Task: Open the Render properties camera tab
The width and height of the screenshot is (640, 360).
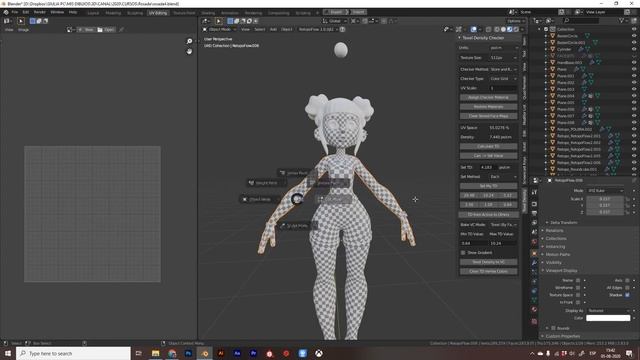Action: coord(534,204)
